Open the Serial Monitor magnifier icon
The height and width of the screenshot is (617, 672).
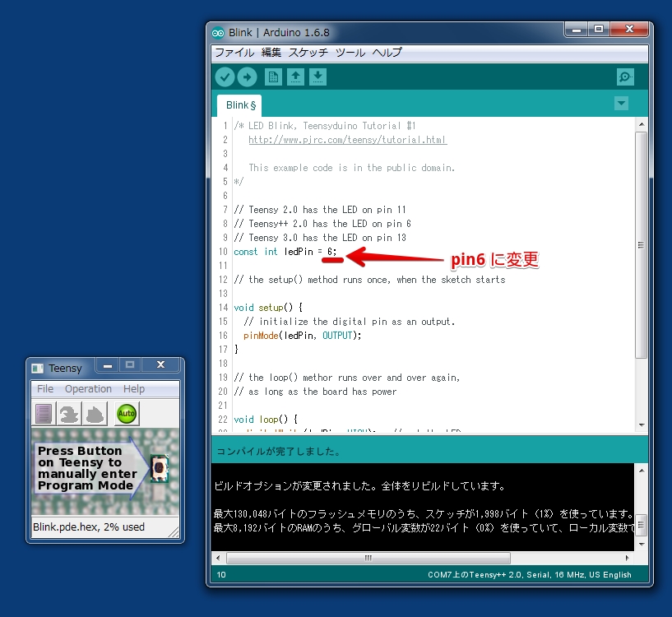[x=625, y=77]
